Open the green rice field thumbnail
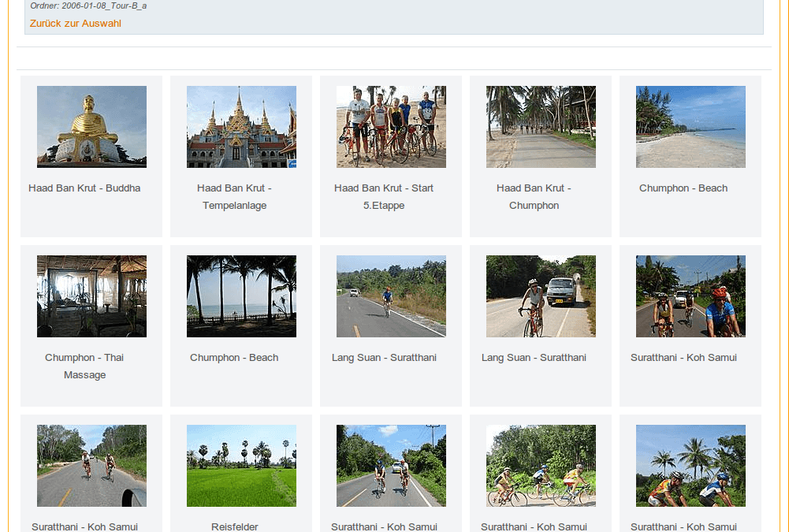 point(241,466)
